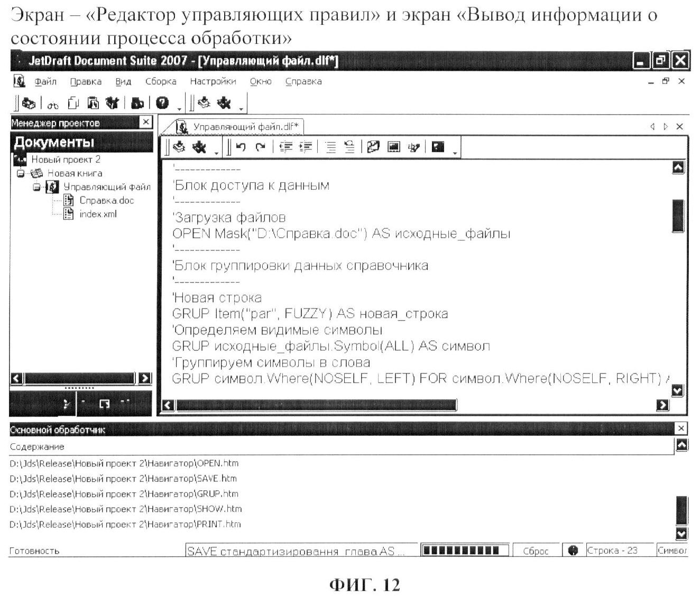Click the binoculars icon in main toolbar
The width and height of the screenshot is (700, 598).
[54, 104]
